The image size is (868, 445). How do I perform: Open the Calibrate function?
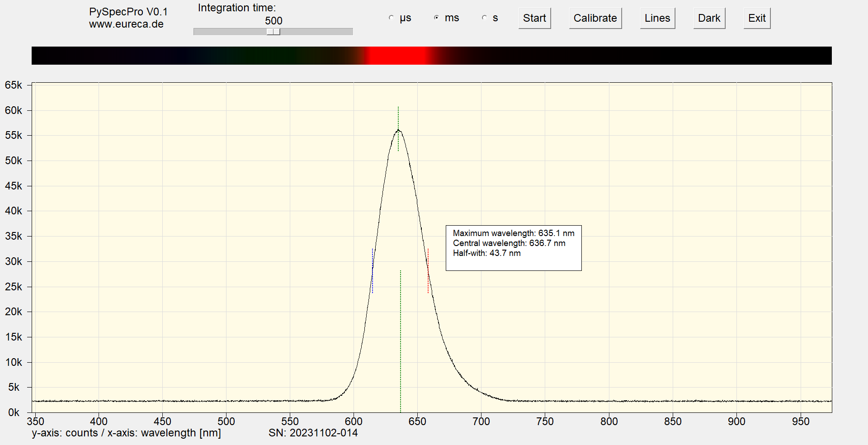coord(595,18)
